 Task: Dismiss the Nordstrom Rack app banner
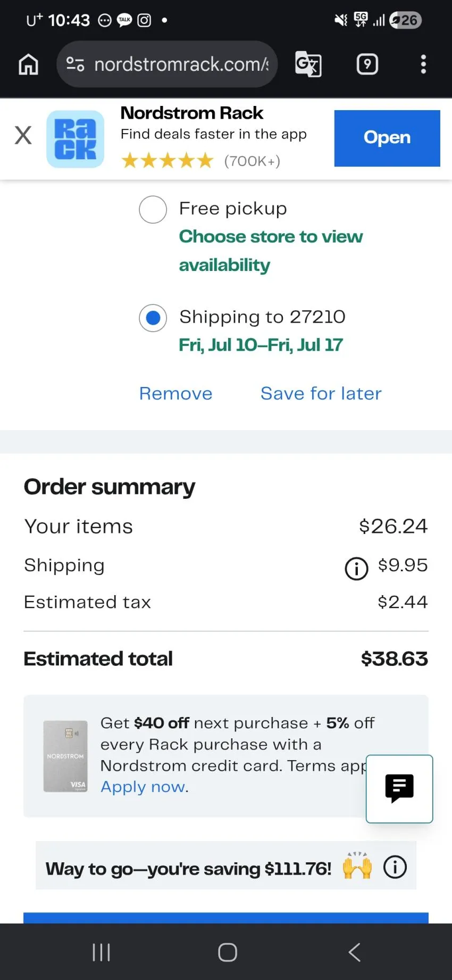point(23,135)
